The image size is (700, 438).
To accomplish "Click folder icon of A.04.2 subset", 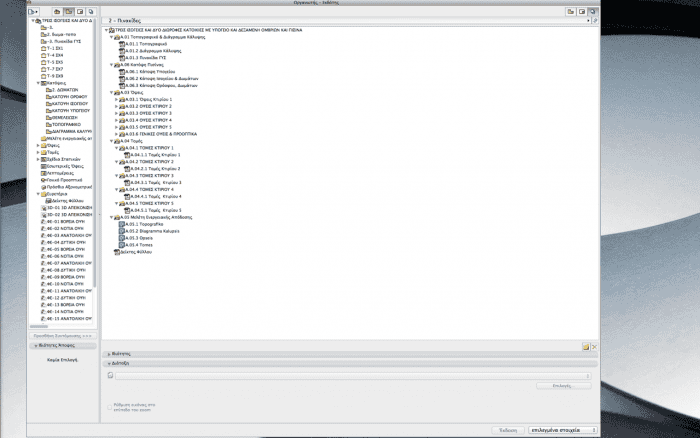I will point(122,162).
